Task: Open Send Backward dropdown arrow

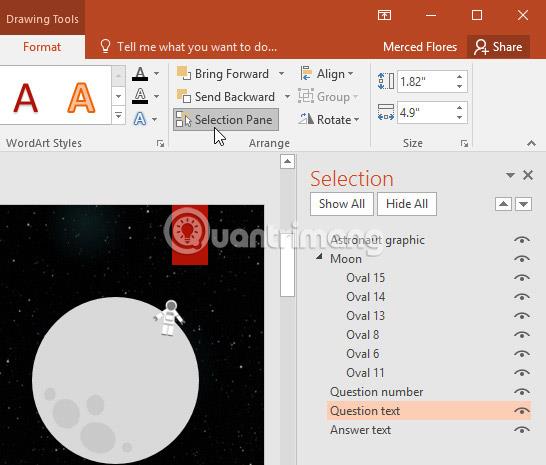Action: tap(287, 96)
